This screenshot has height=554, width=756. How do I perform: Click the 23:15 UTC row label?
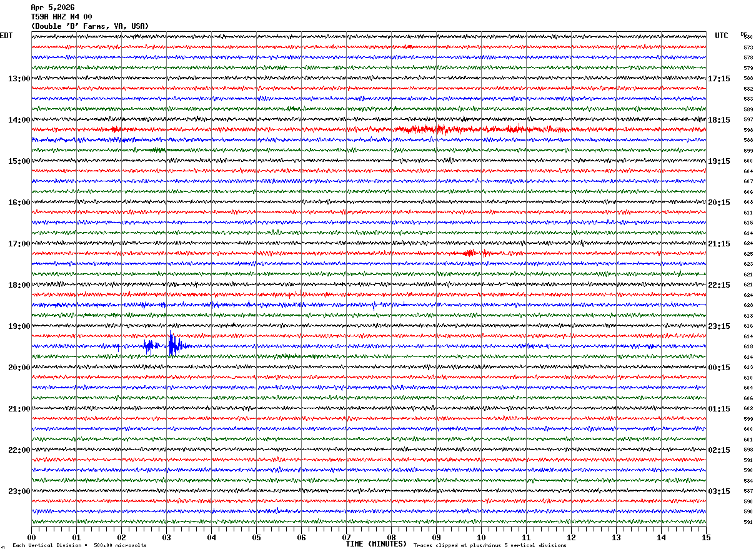tap(719, 326)
